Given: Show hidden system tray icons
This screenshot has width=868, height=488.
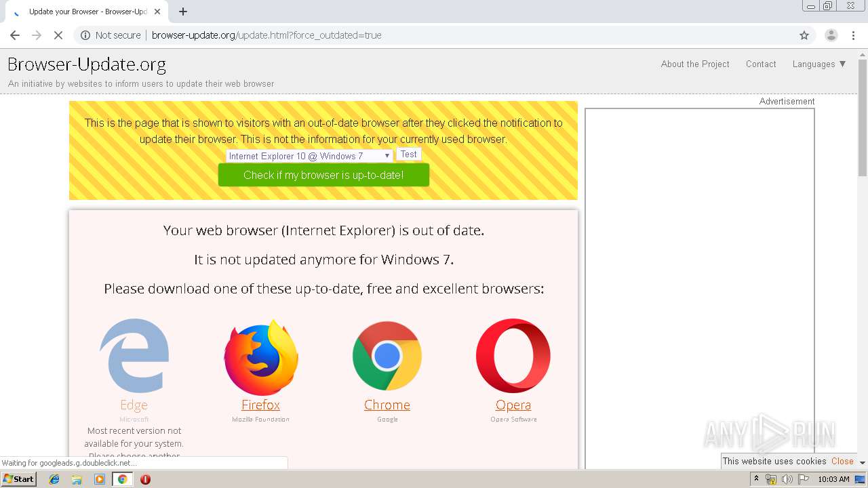Looking at the screenshot, I should point(756,479).
